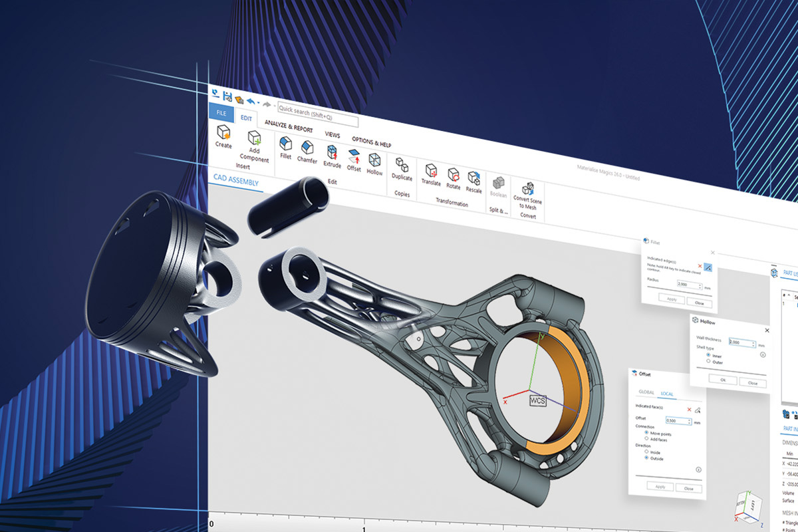Select the Fillet tool in the ribbon

click(285, 144)
